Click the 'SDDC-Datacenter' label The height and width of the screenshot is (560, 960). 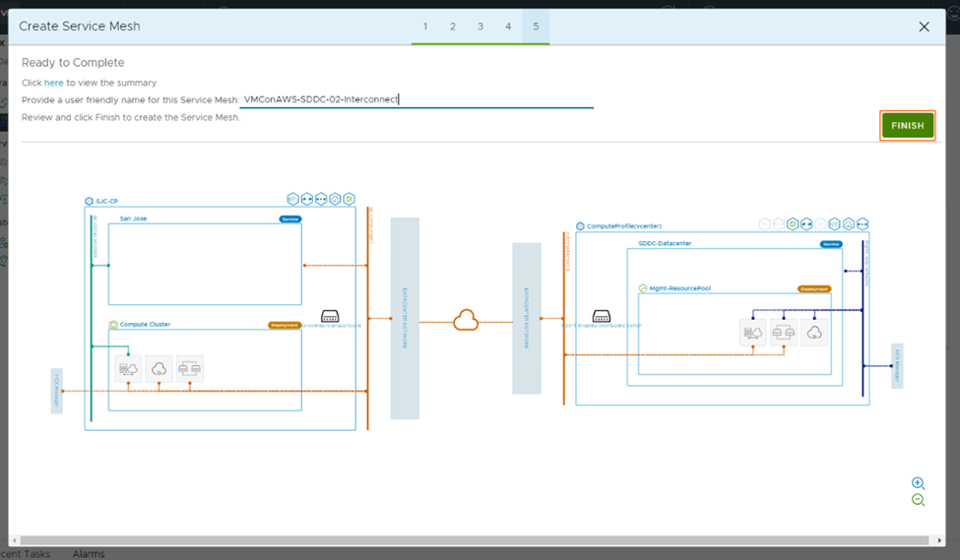click(x=665, y=243)
